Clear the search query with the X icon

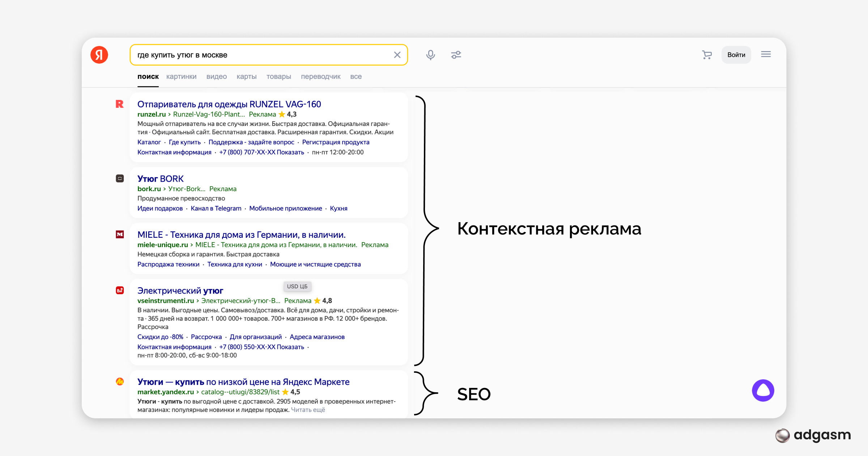tap(397, 55)
